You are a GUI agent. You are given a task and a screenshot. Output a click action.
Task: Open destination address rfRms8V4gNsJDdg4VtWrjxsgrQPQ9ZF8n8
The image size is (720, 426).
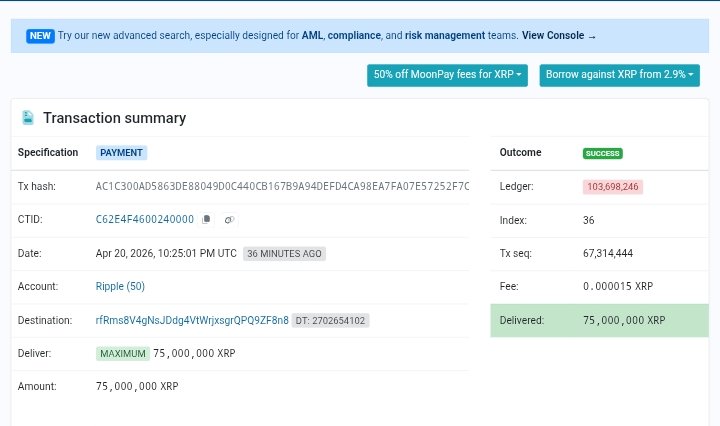click(192, 320)
